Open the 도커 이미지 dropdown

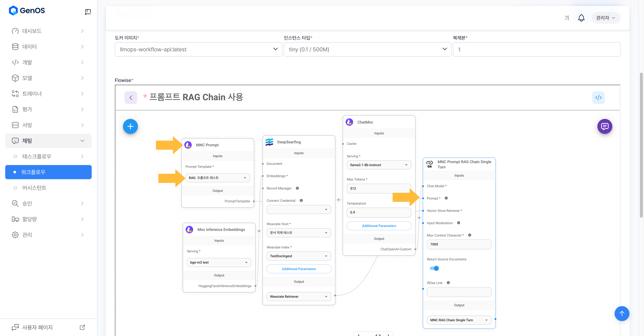tap(198, 49)
